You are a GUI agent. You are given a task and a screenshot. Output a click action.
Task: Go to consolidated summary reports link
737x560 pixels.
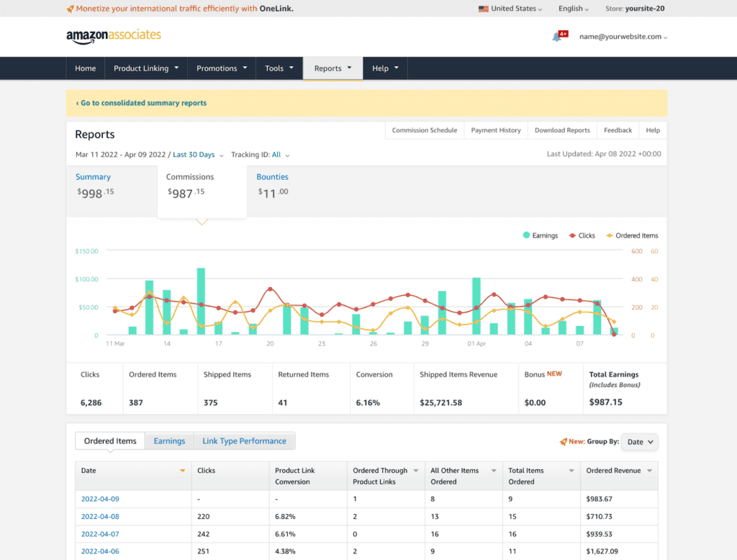141,103
